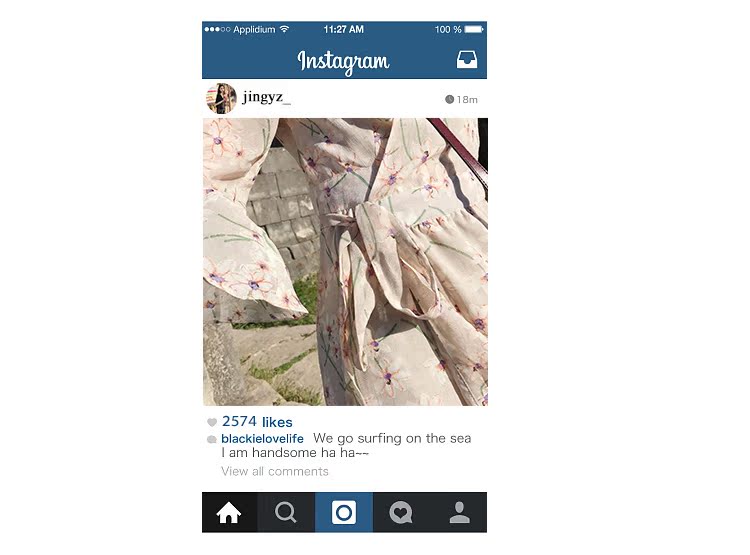Viewport: 750px width, 555px height.
Task: Tap View all comments
Action: 275,471
